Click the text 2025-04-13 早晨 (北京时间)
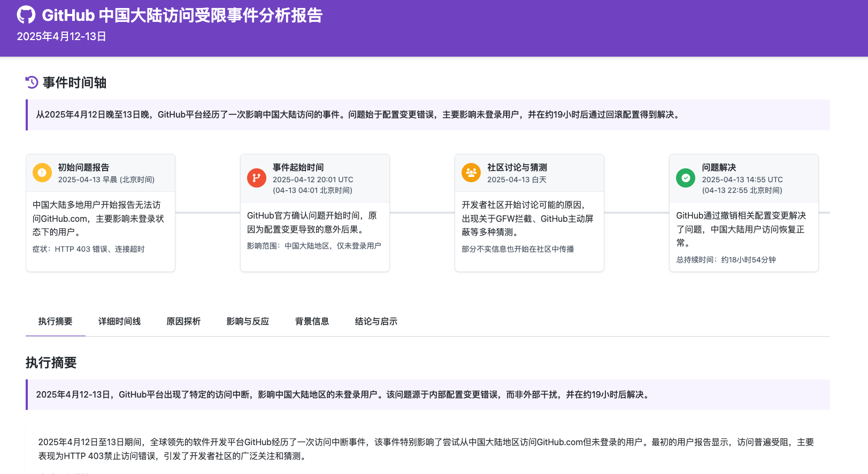This screenshot has width=868, height=474. pos(106,180)
